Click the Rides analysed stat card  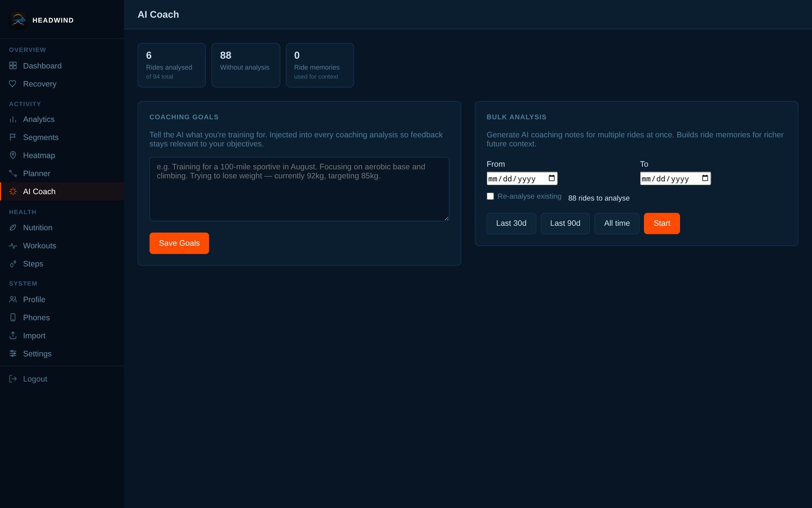(x=171, y=65)
